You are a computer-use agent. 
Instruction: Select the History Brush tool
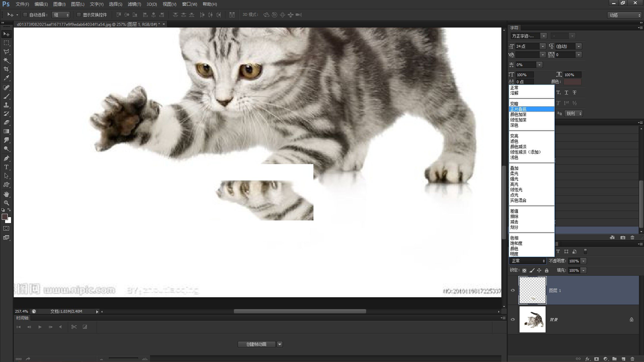7,114
